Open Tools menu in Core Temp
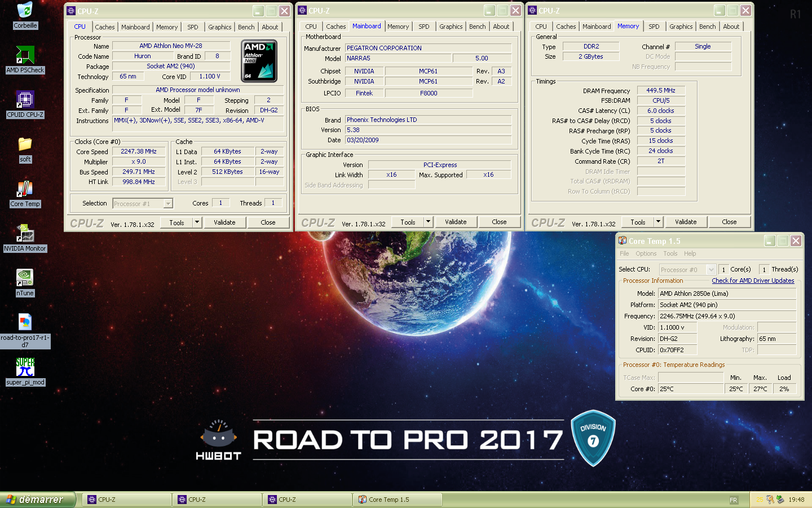Image resolution: width=812 pixels, height=508 pixels. tap(670, 253)
